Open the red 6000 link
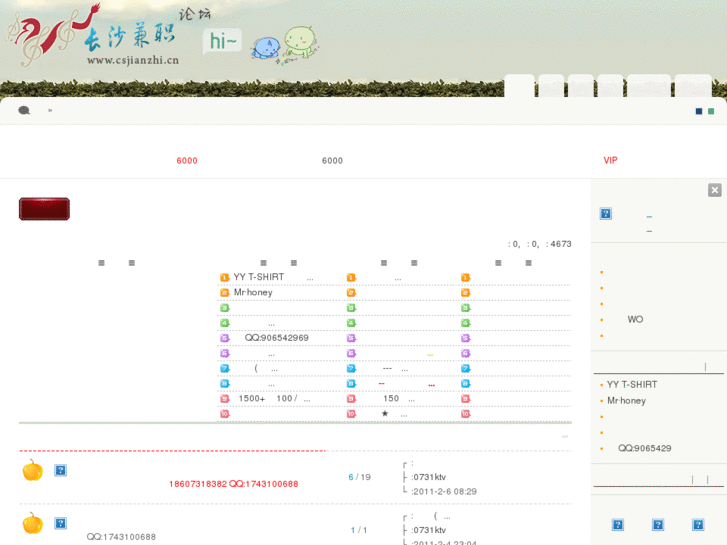Viewport: 727px width, 545px height. pos(187,160)
